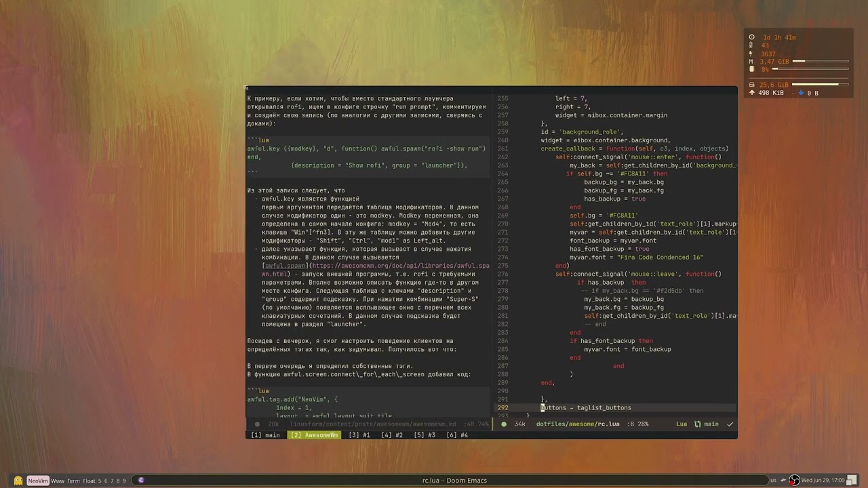868x488 pixels.
Task: Click the '```lua' fence above awful.key snippet
Action: tap(258, 140)
